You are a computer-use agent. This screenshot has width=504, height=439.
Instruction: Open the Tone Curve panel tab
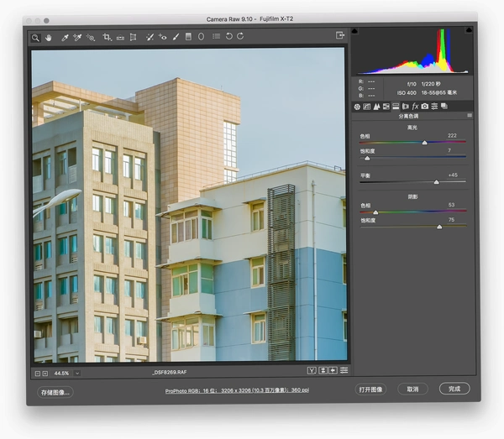(367, 107)
